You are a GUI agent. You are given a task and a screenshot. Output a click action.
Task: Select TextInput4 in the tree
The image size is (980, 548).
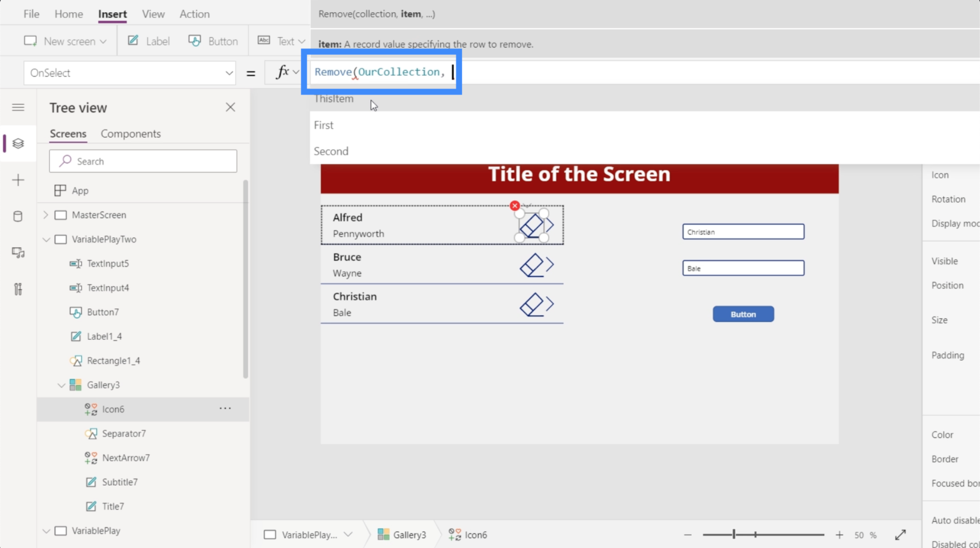108,288
